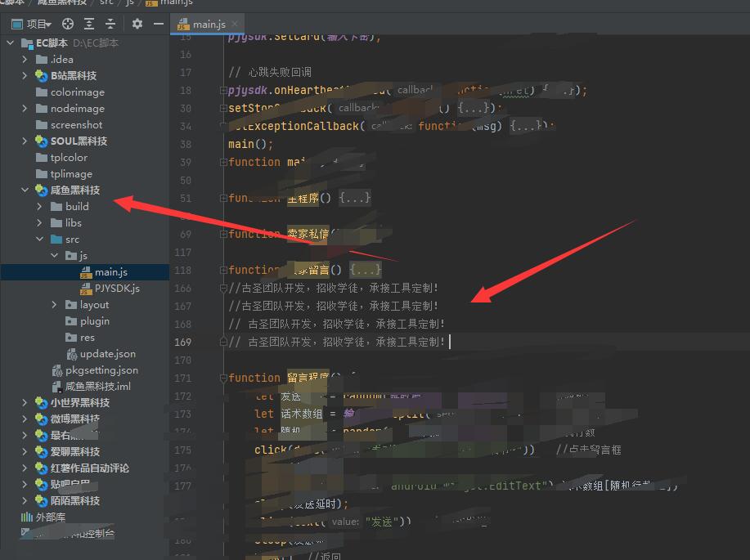750x560 pixels.
Task: Hide the project panel with minus icon
Action: pos(159,24)
